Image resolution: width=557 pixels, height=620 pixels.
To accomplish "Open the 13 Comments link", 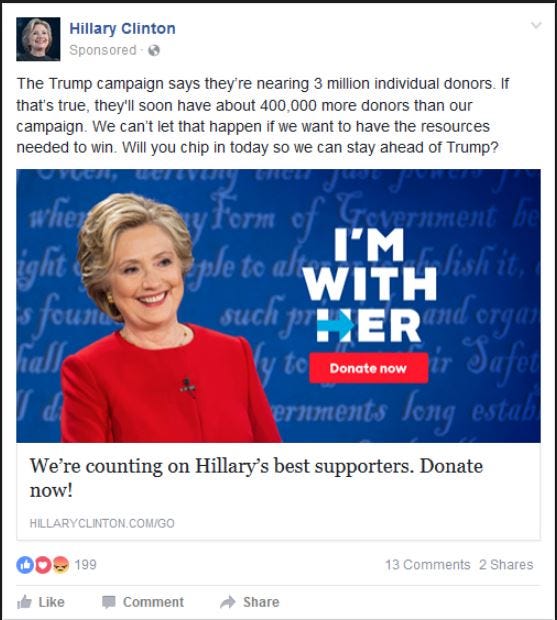I will coord(428,565).
